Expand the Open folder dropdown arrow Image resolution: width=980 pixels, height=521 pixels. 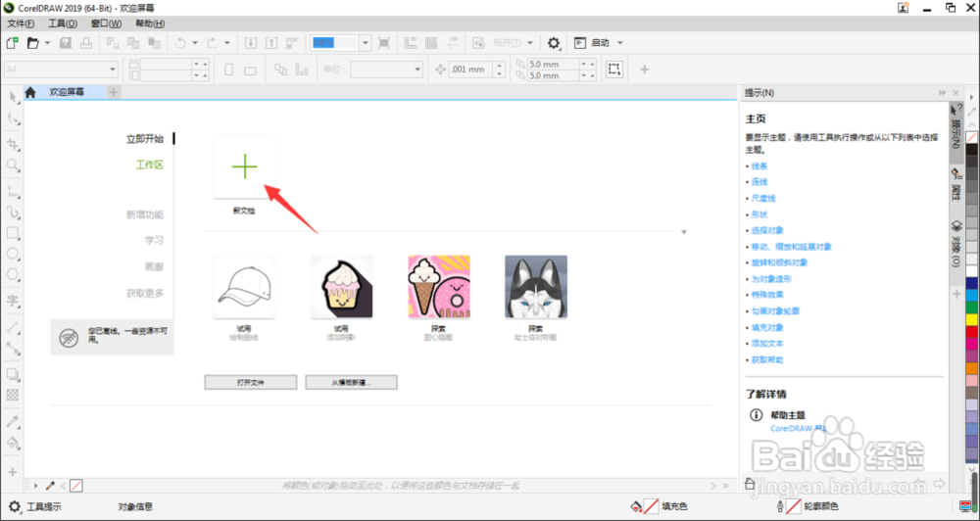(x=47, y=43)
